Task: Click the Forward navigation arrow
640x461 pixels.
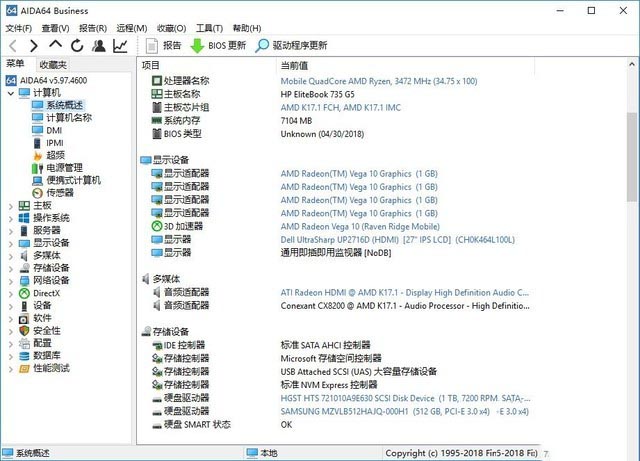Action: point(33,46)
